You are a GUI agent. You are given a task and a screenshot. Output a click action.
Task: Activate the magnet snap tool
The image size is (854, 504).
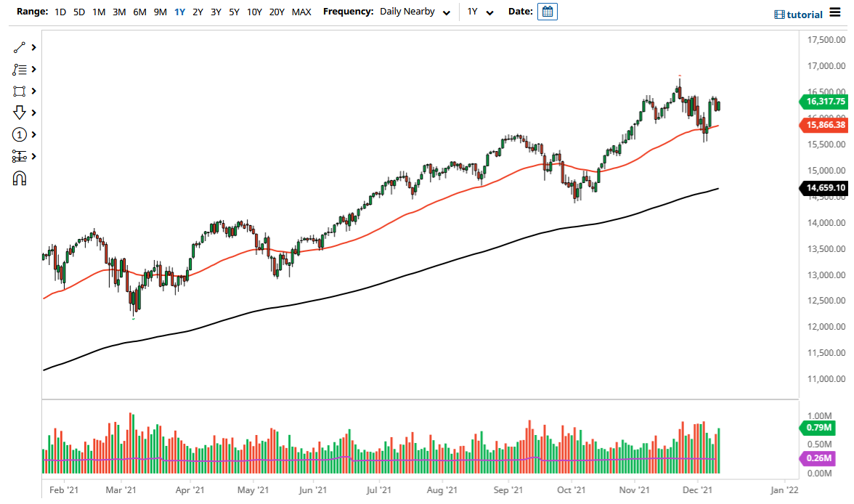click(20, 176)
